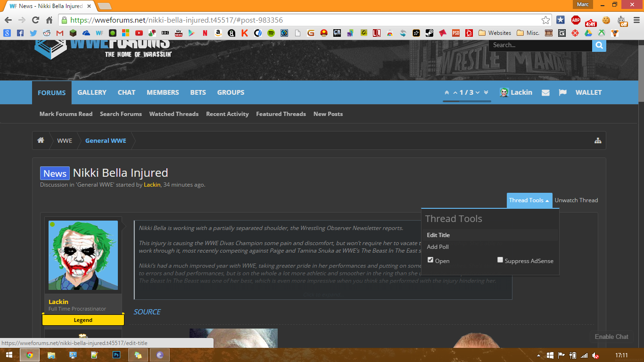
Task: Enable the Suppress AdSense checkbox
Action: (500, 260)
